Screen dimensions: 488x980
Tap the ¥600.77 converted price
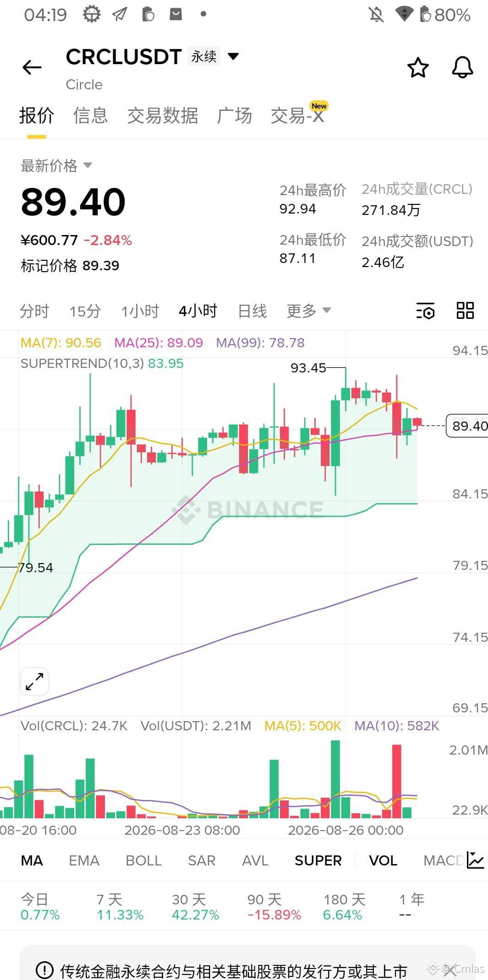point(49,240)
